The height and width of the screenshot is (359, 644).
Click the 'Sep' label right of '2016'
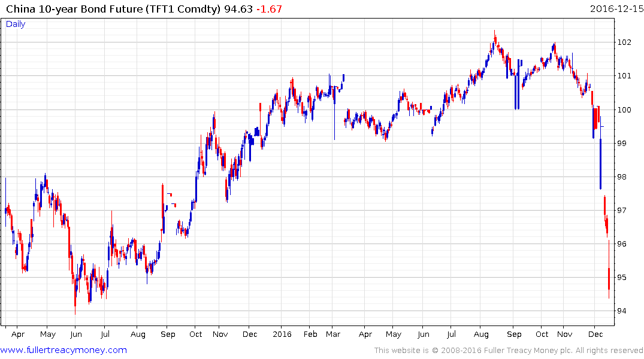coord(514,334)
